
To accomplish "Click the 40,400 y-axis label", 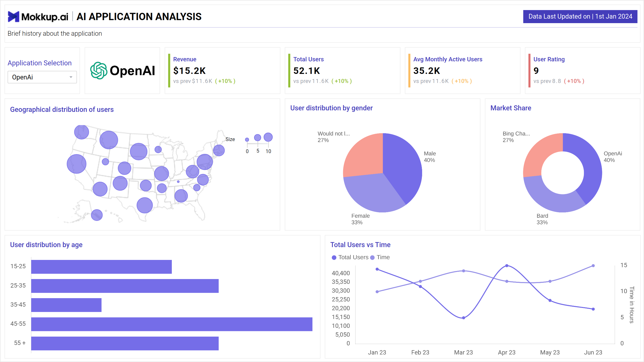I will [x=341, y=273].
